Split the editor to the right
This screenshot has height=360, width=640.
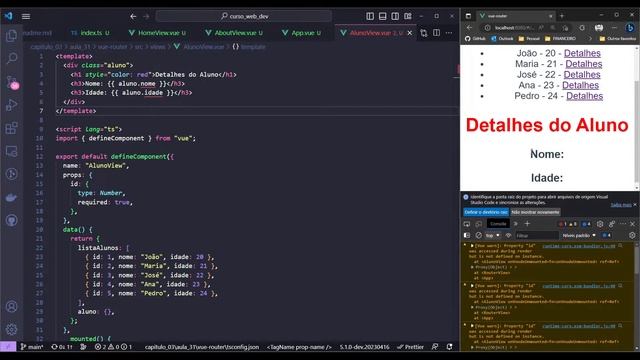click(x=436, y=33)
